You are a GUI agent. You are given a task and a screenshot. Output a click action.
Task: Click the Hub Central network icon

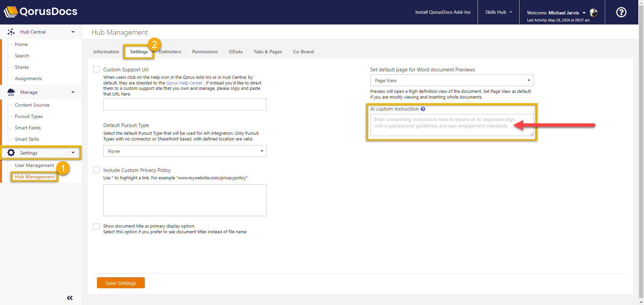point(11,32)
